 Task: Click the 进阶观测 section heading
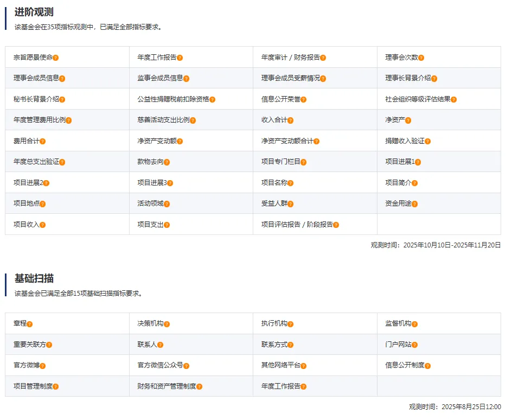coord(34,12)
